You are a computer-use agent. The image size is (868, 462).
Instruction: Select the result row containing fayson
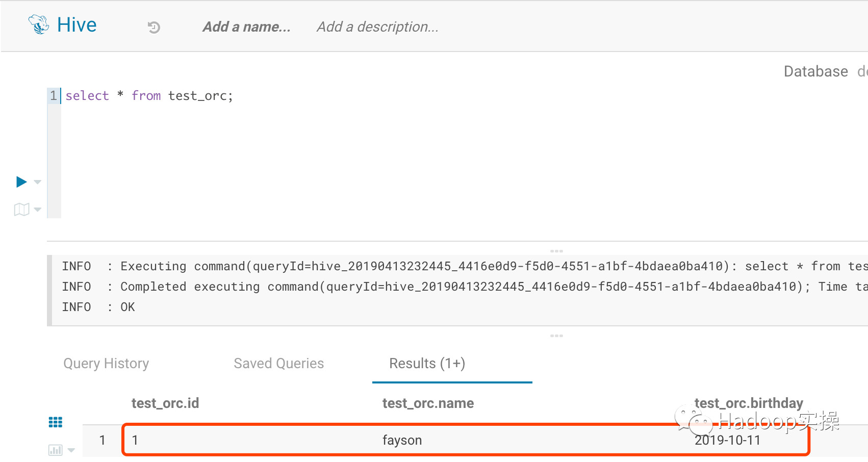click(x=402, y=440)
